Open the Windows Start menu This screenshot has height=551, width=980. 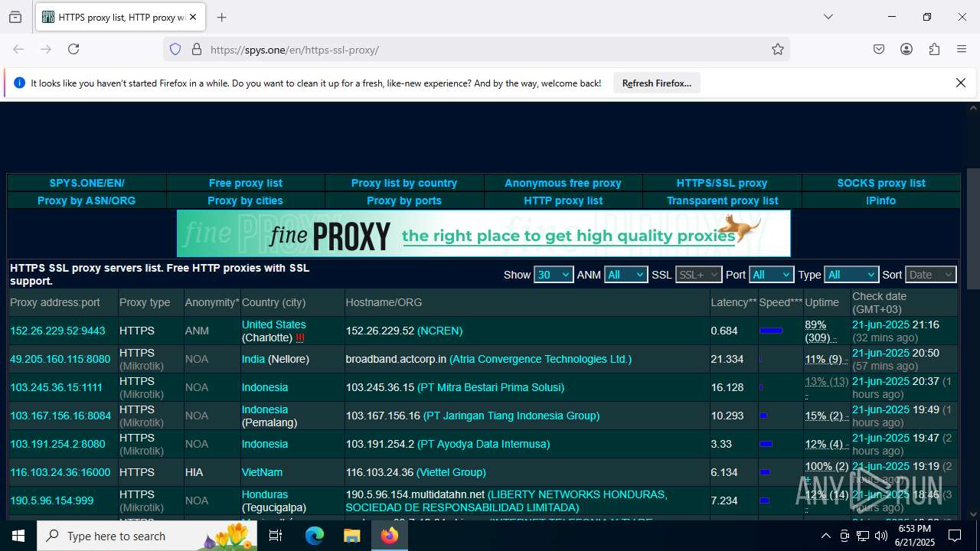18,536
